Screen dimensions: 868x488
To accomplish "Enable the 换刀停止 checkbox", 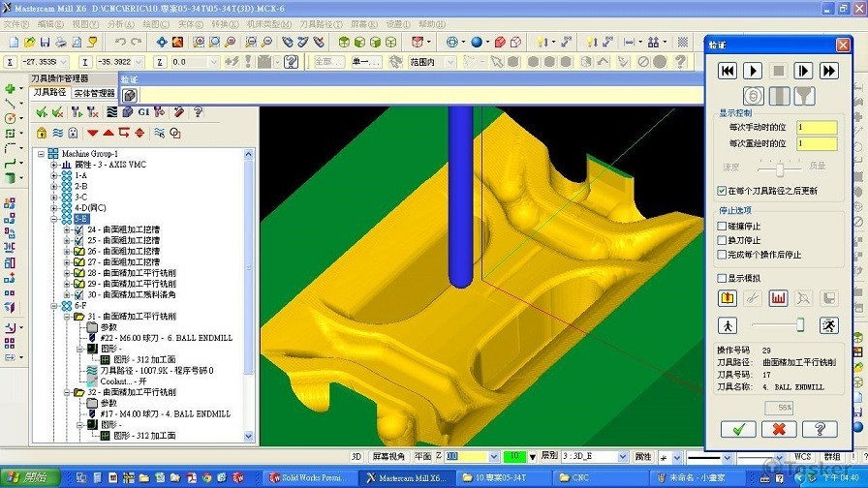I will click(x=722, y=240).
